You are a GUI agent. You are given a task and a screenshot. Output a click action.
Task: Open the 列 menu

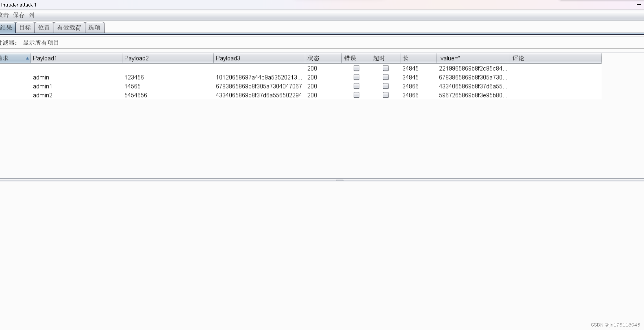(x=31, y=15)
